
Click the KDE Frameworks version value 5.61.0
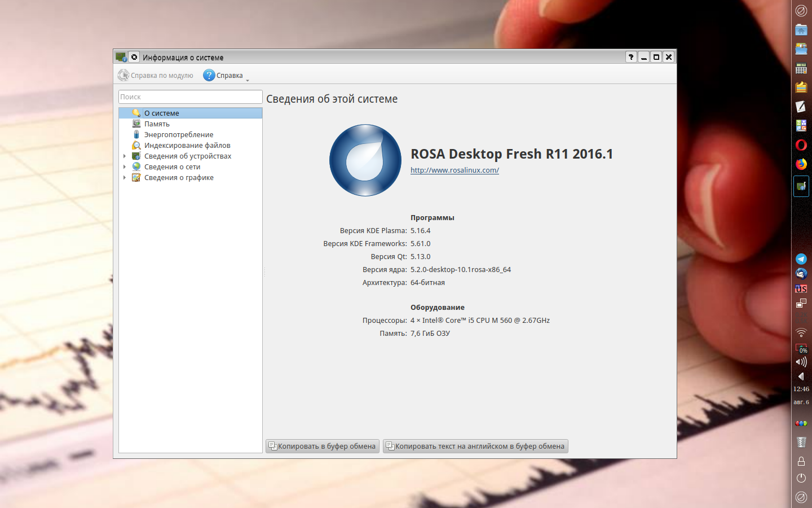point(420,243)
